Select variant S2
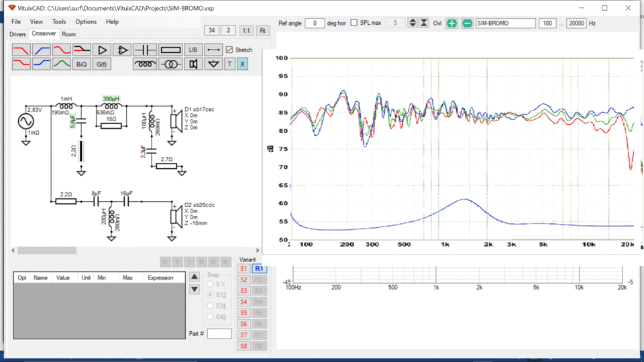644x362 pixels. [244, 280]
